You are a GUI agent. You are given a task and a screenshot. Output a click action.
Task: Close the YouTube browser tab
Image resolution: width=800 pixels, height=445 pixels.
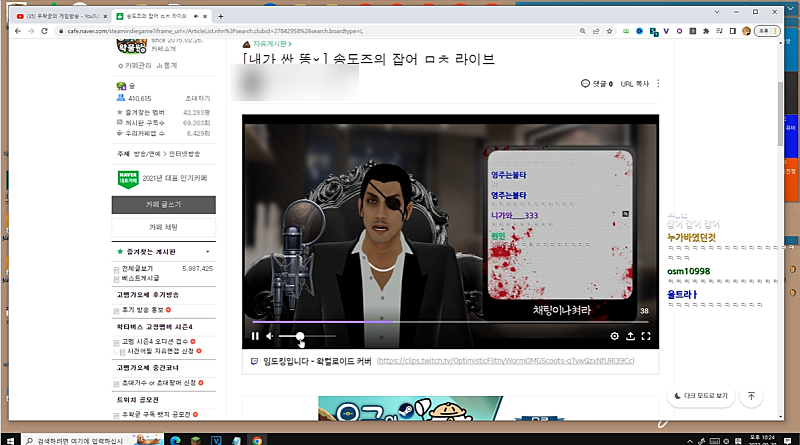(x=105, y=16)
